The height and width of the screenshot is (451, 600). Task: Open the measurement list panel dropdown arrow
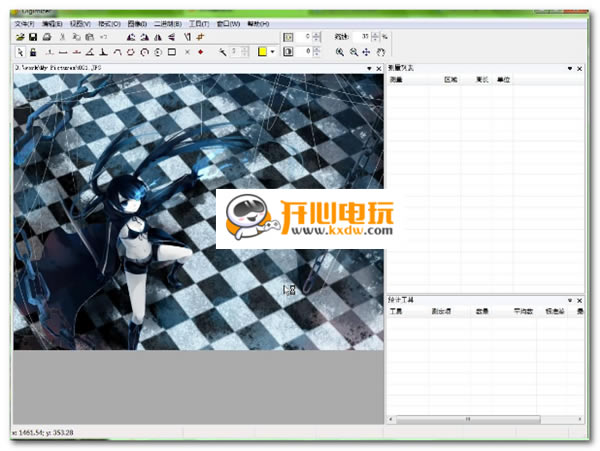[570, 68]
